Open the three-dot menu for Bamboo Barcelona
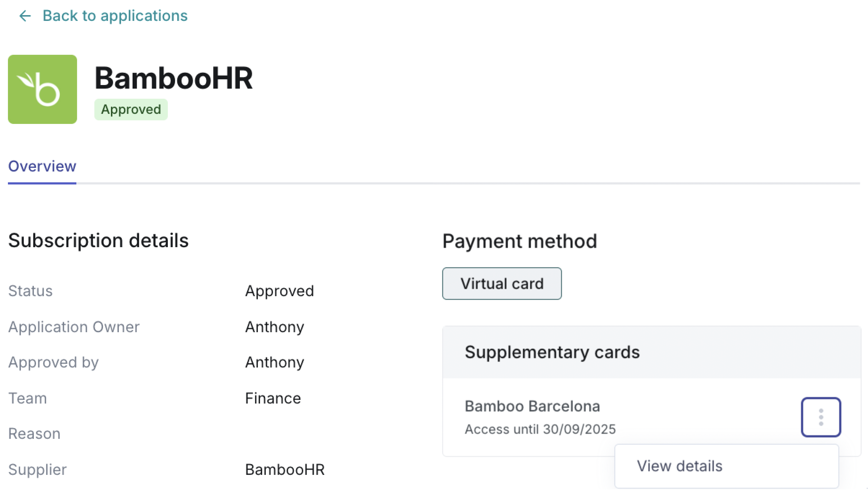 [x=821, y=417]
